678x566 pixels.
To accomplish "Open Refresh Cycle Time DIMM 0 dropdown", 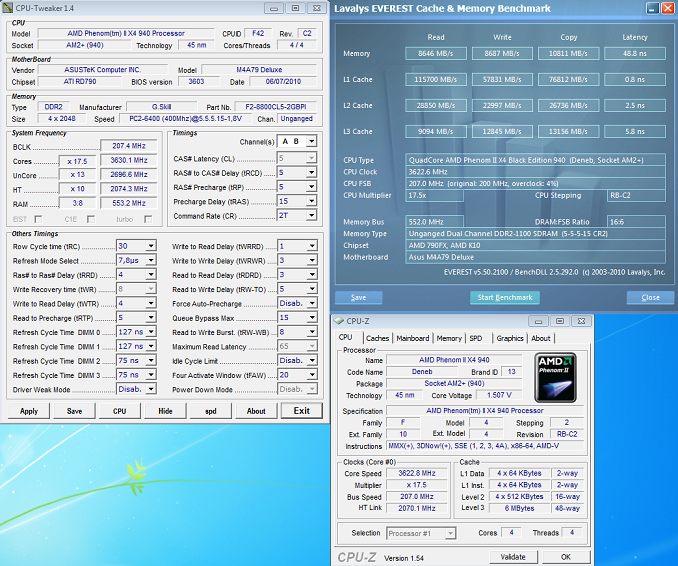I will click(x=150, y=332).
